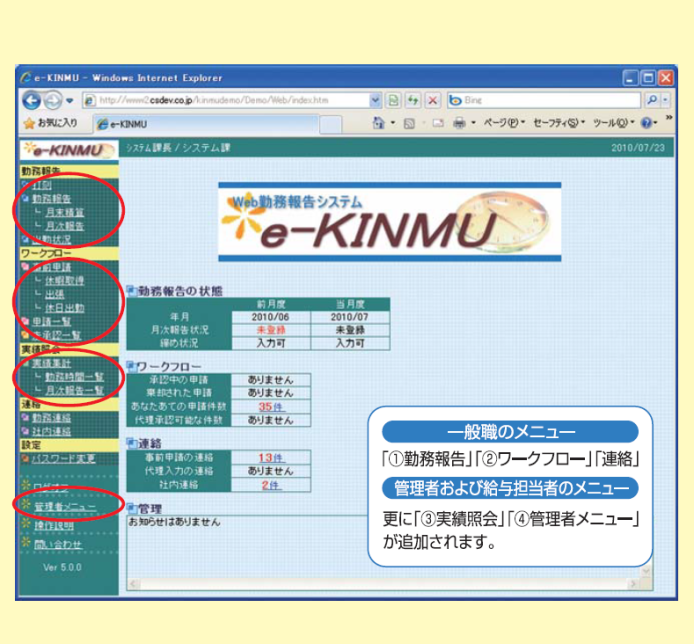
Task: Click the RSS feeds icon
Action: point(409,123)
